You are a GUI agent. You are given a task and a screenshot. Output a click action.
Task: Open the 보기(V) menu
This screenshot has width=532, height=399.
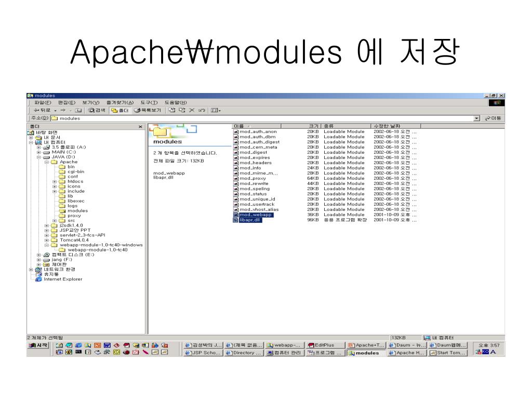(x=90, y=102)
